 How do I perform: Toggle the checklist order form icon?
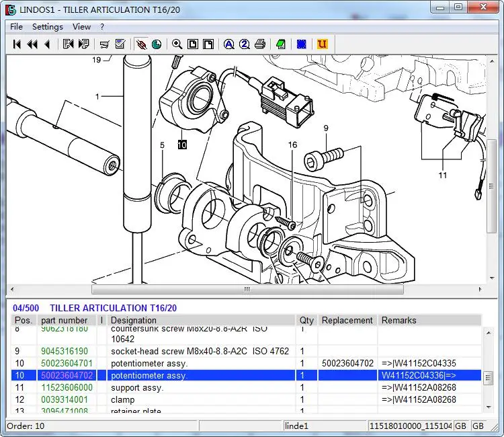coord(120,44)
